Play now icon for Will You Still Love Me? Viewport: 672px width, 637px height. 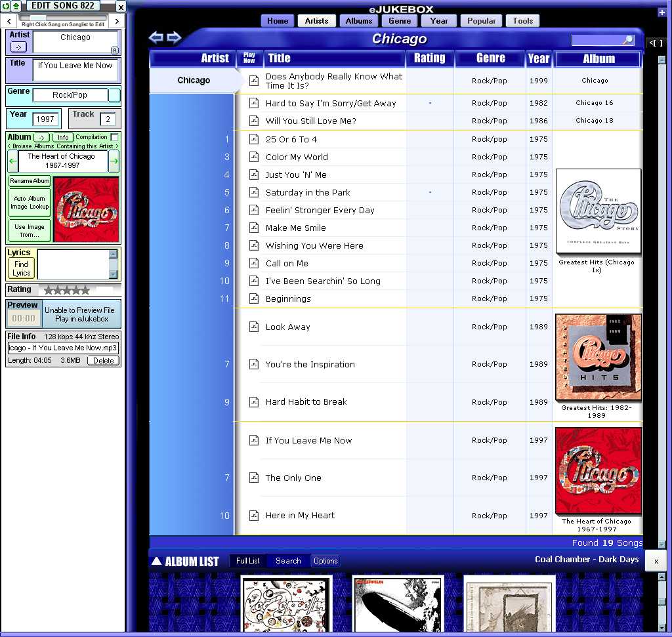(x=254, y=121)
